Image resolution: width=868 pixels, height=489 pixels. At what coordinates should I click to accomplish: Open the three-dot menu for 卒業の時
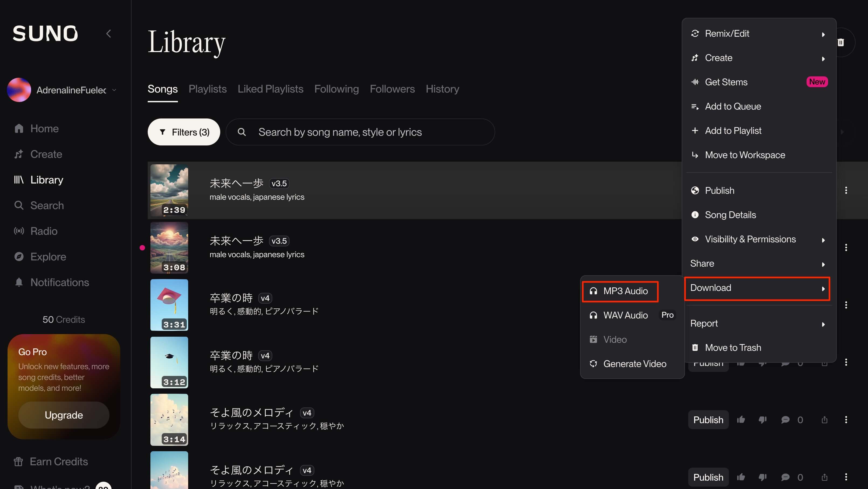point(846,304)
